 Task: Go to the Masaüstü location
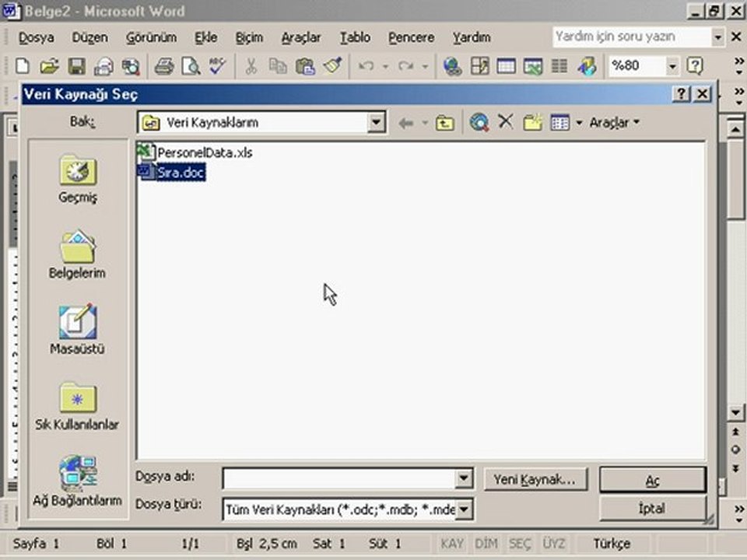pos(77,330)
